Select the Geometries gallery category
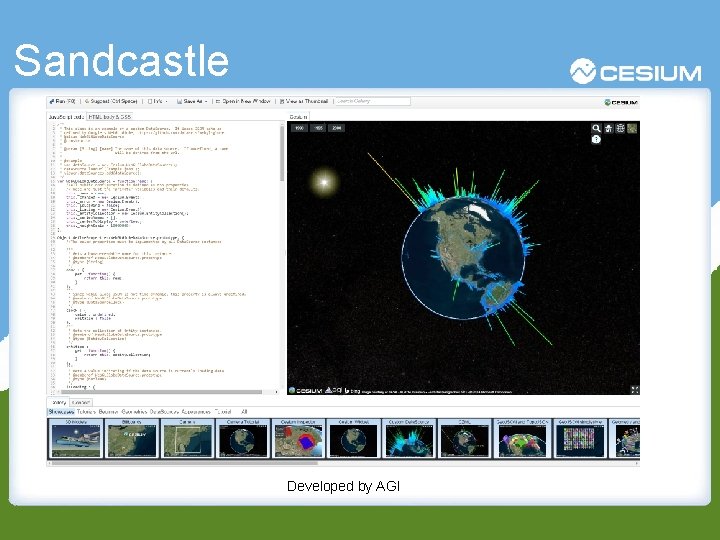 tap(135, 412)
